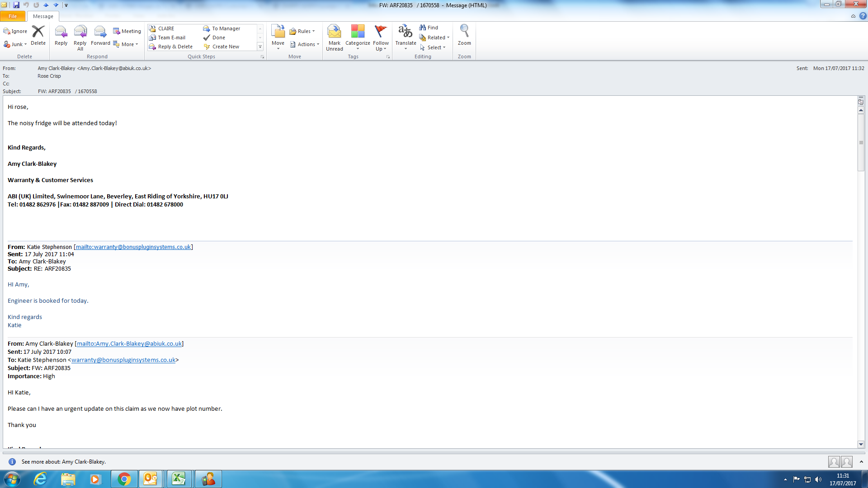The height and width of the screenshot is (488, 868).
Task: Select the Message ribbon tab
Action: [x=43, y=16]
